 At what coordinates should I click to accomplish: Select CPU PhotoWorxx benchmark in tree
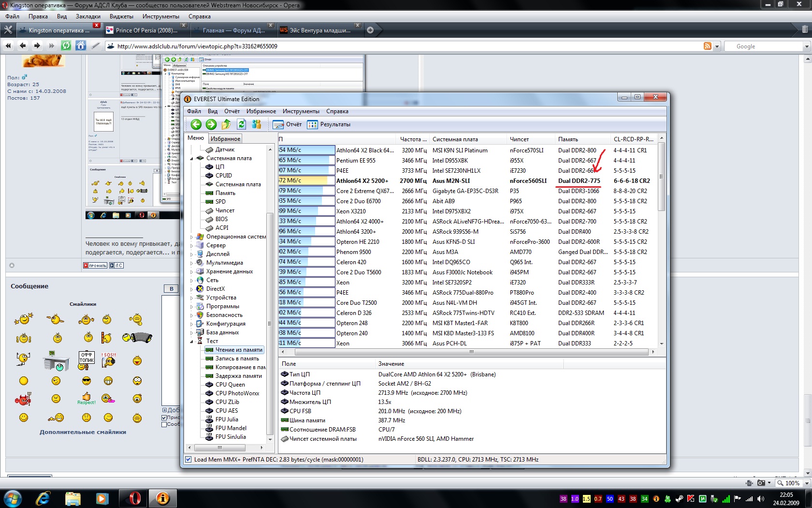pos(232,393)
